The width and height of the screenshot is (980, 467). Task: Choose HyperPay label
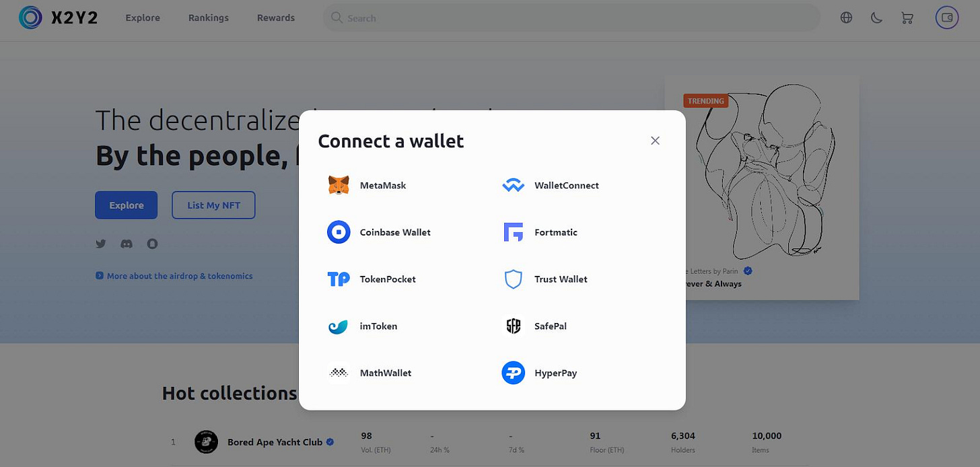pos(556,373)
